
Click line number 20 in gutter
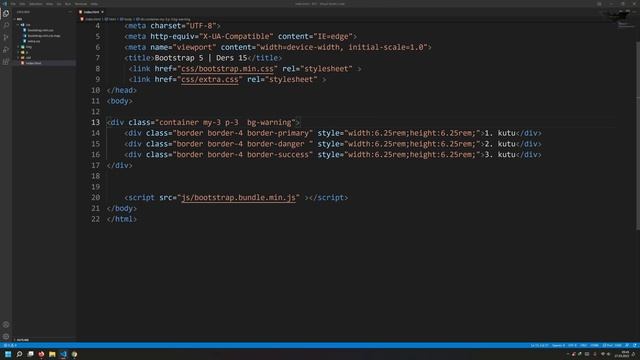(95, 198)
